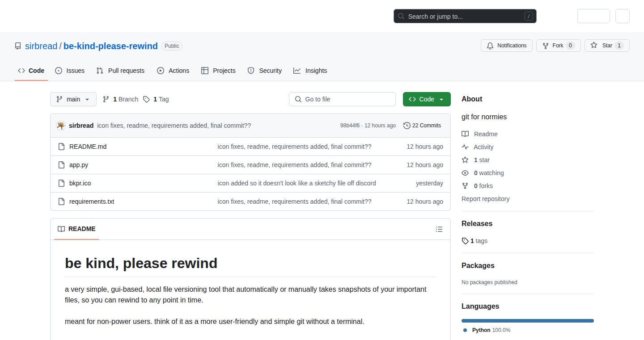Open the main branch dropdown
This screenshot has height=340, width=644.
point(73,99)
